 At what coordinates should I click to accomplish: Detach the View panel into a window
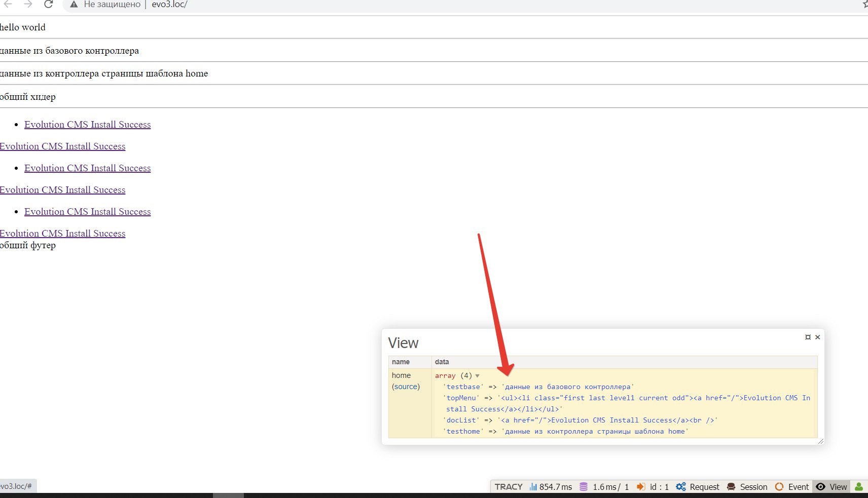click(808, 337)
